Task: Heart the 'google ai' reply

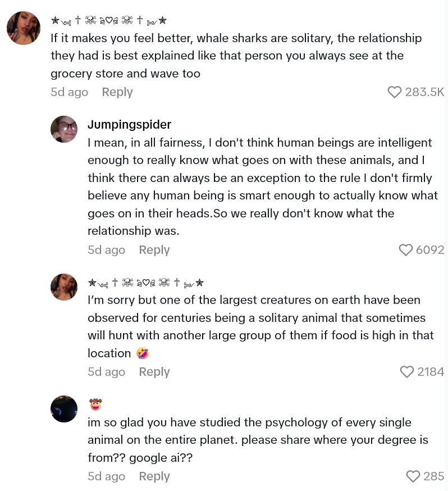Action: click(413, 476)
